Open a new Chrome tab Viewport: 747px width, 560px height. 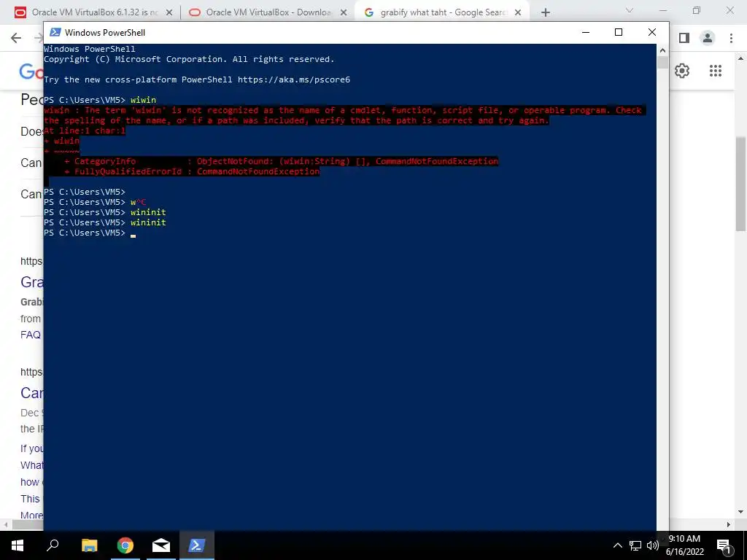click(x=546, y=13)
